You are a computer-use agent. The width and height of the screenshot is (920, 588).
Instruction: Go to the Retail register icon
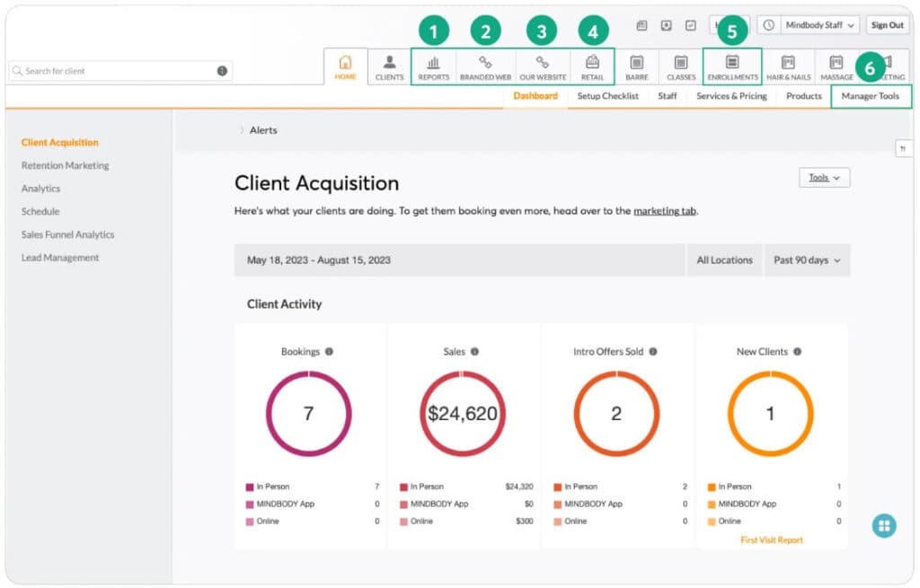(x=592, y=62)
